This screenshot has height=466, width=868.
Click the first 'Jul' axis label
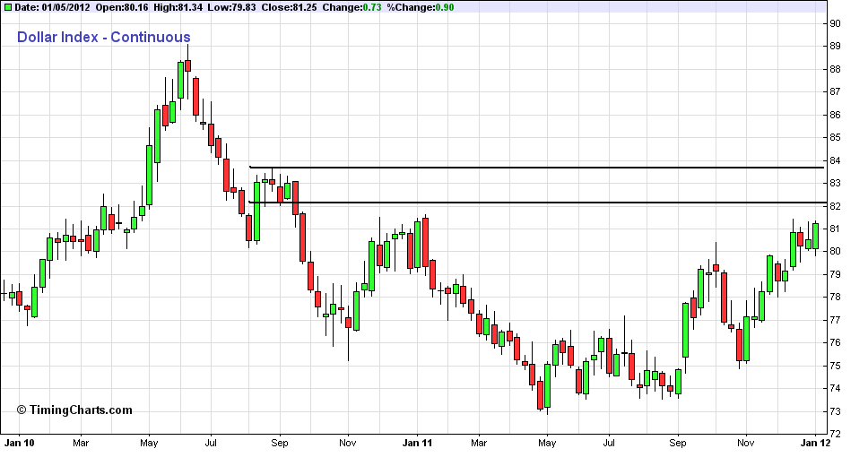tap(211, 443)
